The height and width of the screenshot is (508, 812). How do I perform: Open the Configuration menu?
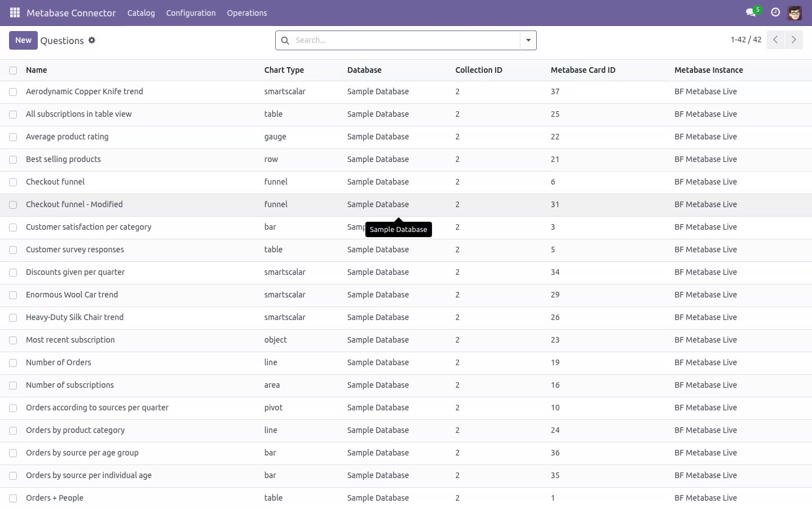tap(191, 12)
